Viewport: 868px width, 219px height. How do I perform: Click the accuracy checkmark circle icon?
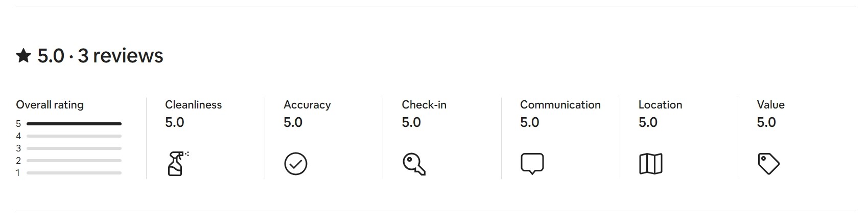pos(295,164)
